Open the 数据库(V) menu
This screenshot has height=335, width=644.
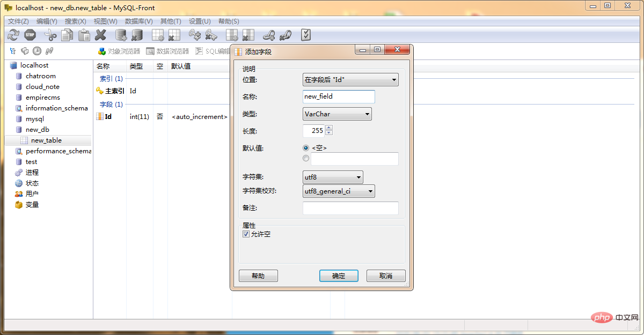(139, 21)
